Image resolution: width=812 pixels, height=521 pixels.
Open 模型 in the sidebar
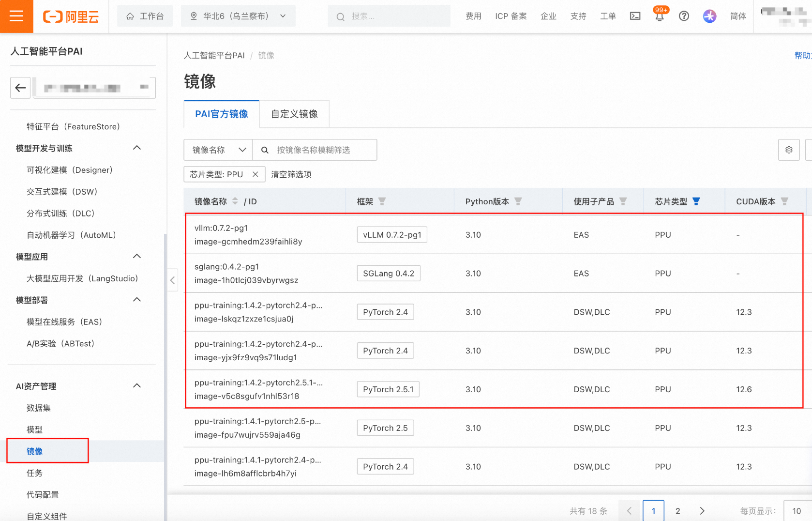34,429
